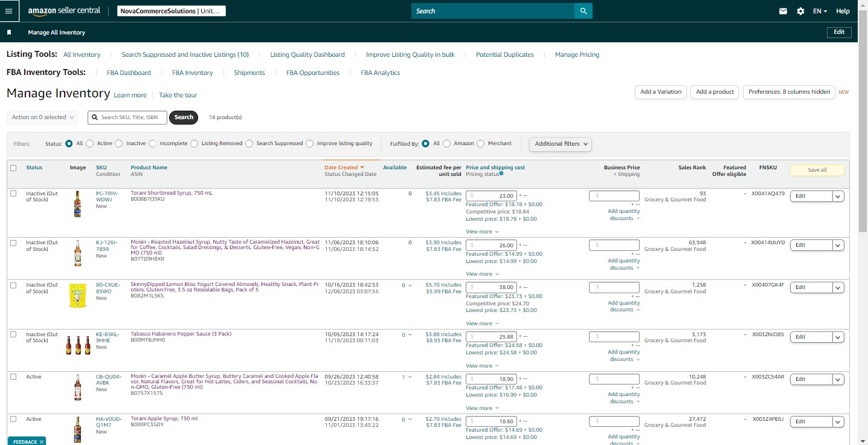Toggle the select-all checkbox in table header
This screenshot has height=445, width=868.
click(13, 168)
